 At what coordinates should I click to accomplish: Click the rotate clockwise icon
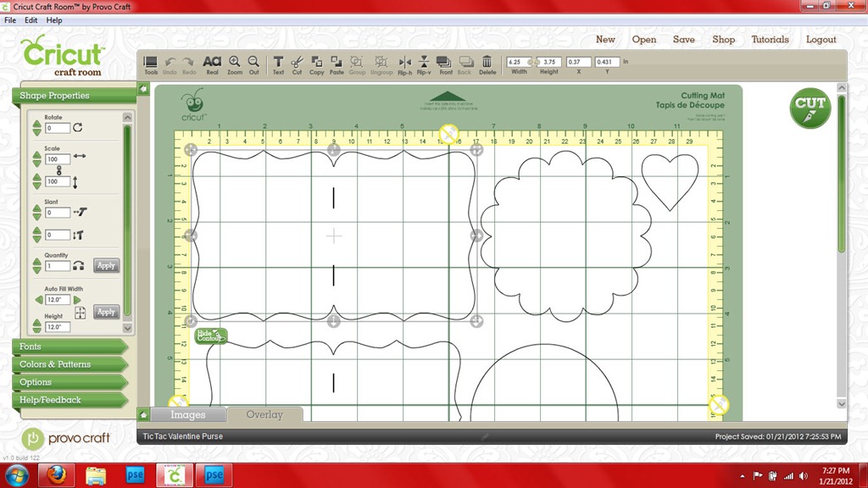click(78, 127)
